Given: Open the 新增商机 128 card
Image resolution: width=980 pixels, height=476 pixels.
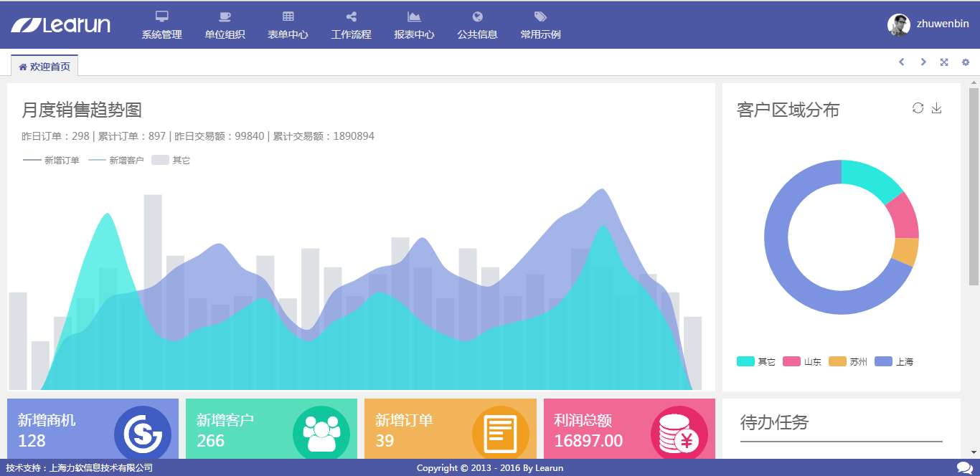Looking at the screenshot, I should [93, 429].
